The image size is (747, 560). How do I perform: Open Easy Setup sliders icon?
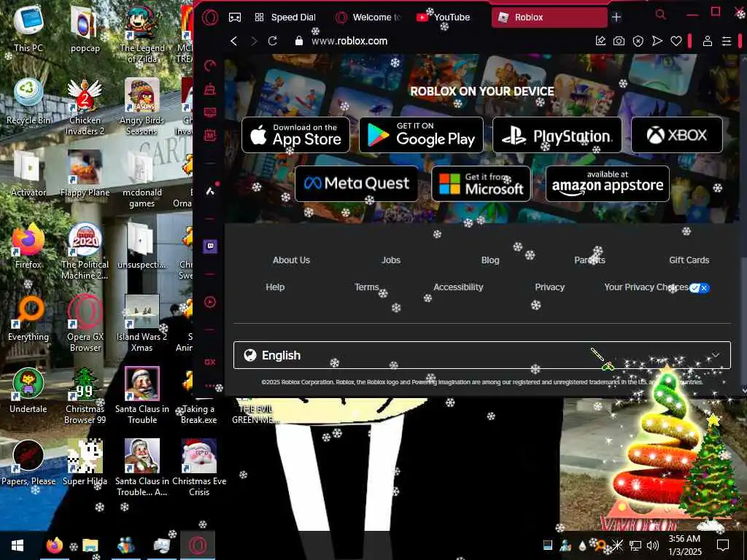727,41
